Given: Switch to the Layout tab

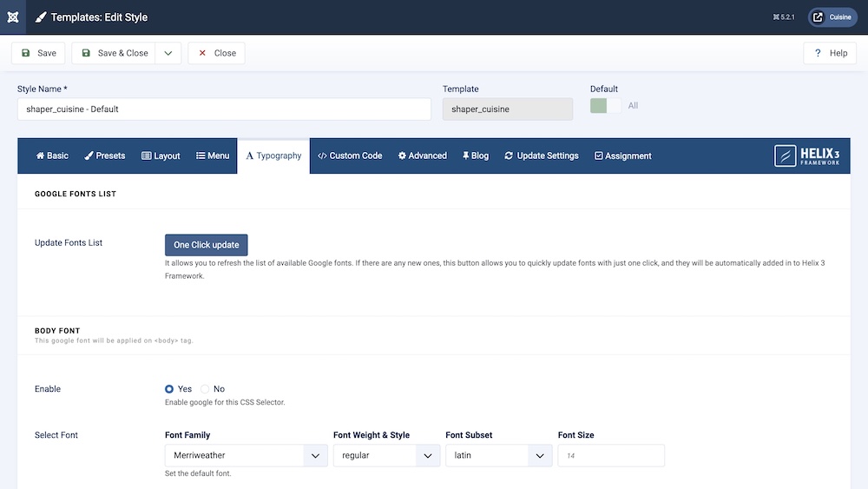Looking at the screenshot, I should coord(161,155).
